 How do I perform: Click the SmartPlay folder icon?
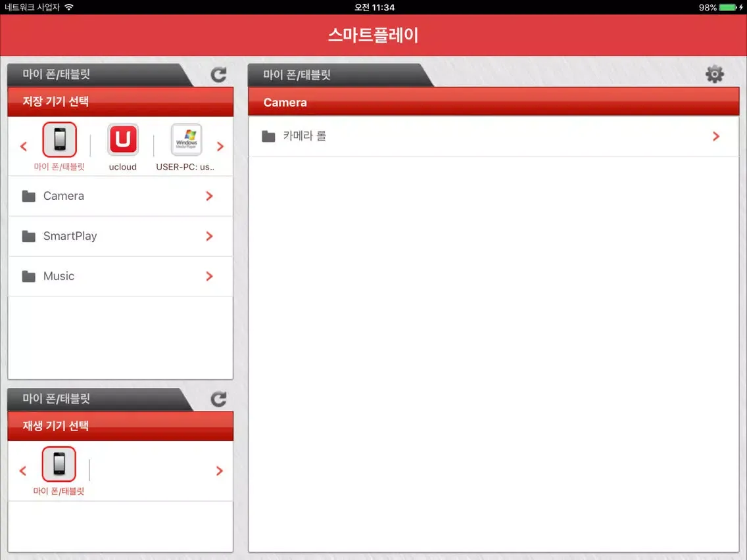[x=28, y=236]
